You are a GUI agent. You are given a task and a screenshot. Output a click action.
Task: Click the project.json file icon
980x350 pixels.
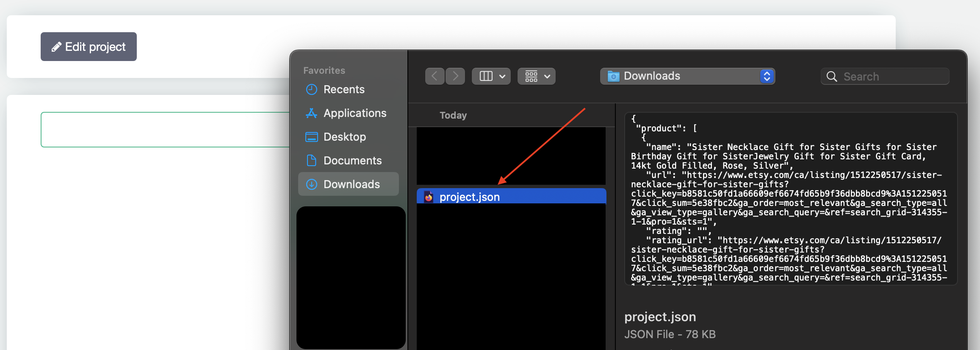[429, 197]
